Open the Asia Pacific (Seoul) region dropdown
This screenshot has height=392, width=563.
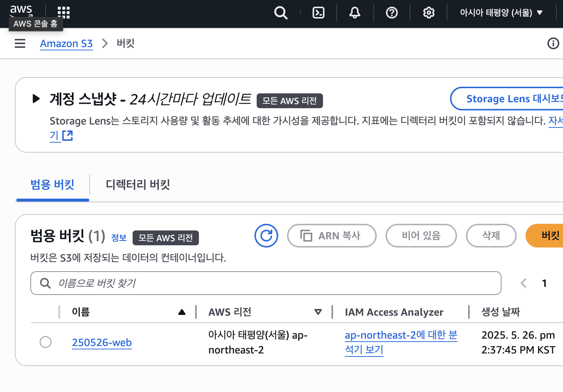click(x=502, y=13)
